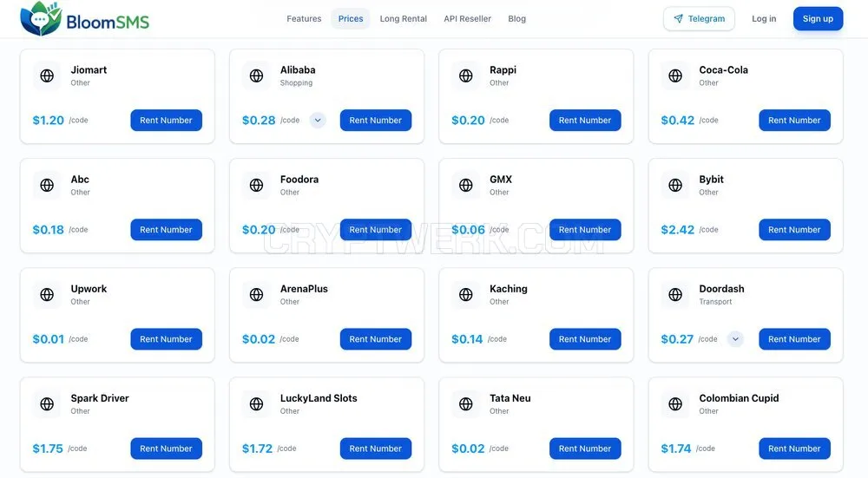
Task: Expand the Alibaba price options chevron
Action: pyautogui.click(x=318, y=120)
